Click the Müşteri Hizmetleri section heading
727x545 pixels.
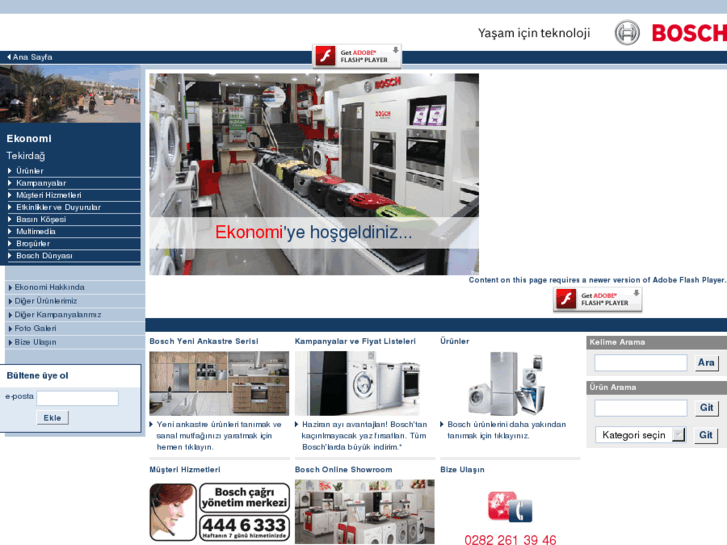[185, 470]
